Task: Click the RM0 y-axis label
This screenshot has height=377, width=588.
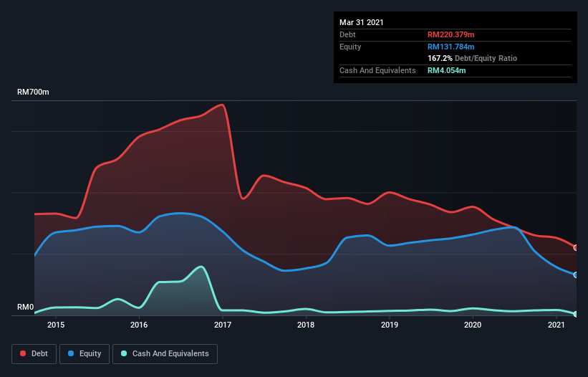Action: tap(25, 307)
